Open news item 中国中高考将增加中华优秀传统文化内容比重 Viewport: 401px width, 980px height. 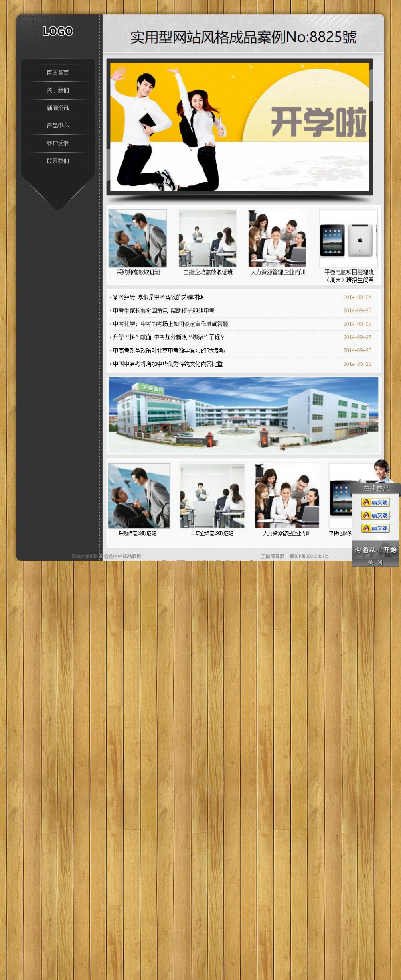(168, 364)
